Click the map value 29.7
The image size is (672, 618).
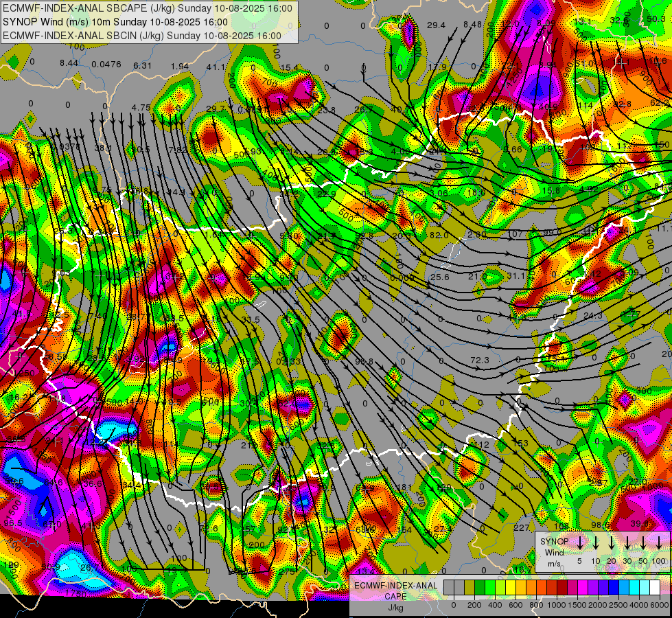pyautogui.click(x=215, y=109)
